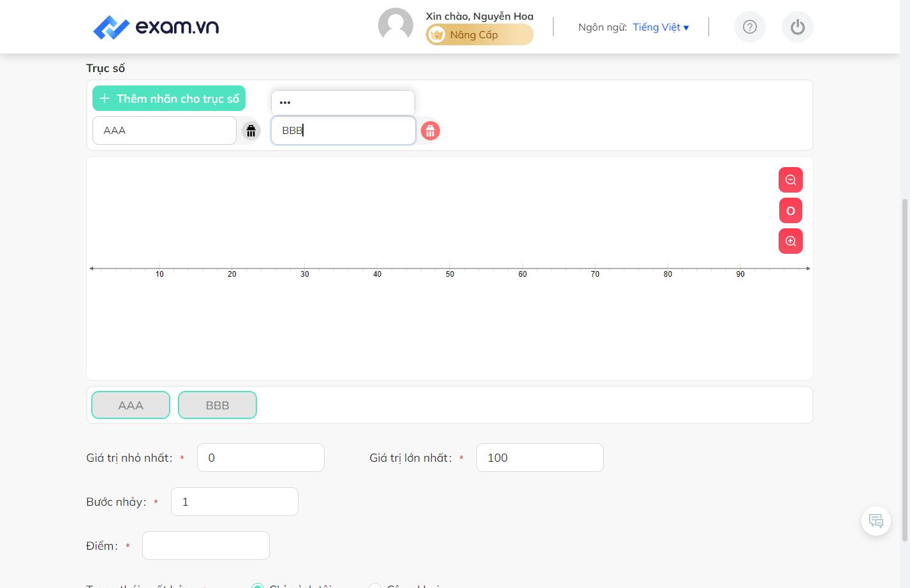The image size is (910, 588).
Task: Click the input field showing three dots
Action: tap(343, 102)
